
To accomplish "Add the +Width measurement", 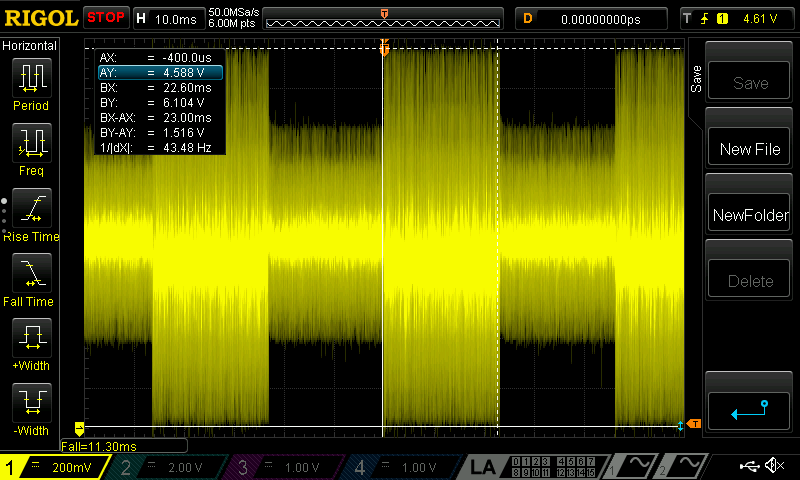I will tap(31, 345).
